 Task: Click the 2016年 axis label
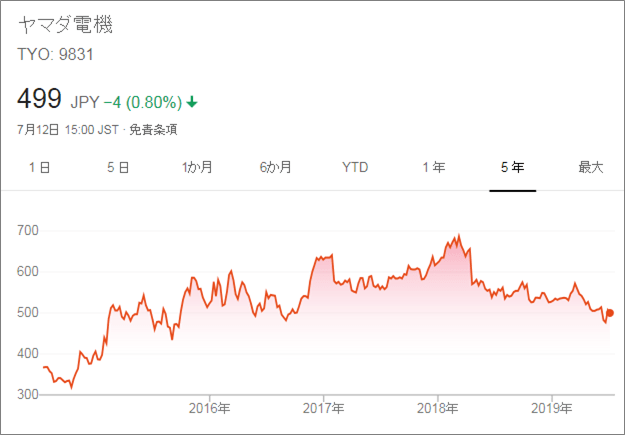point(209,408)
